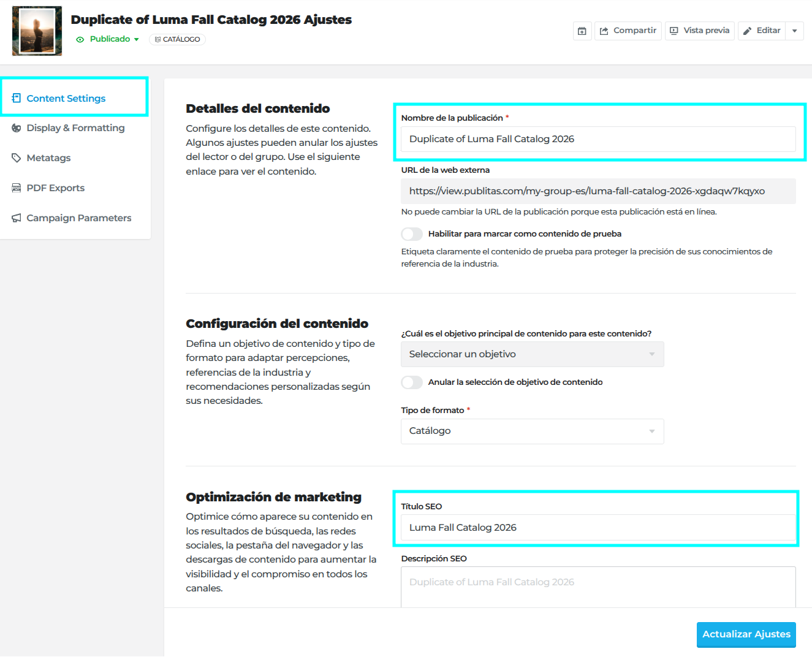812x657 pixels.
Task: Open the Tipo de formato Catálogo dropdown
Action: [x=532, y=431]
